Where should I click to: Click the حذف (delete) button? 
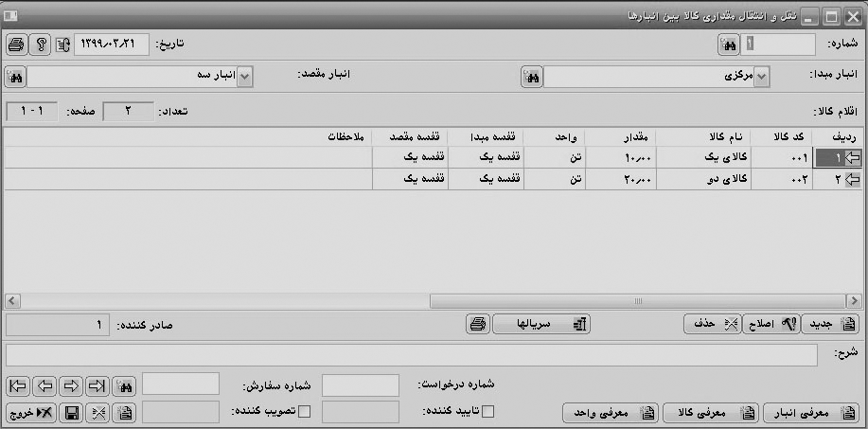[x=711, y=324]
